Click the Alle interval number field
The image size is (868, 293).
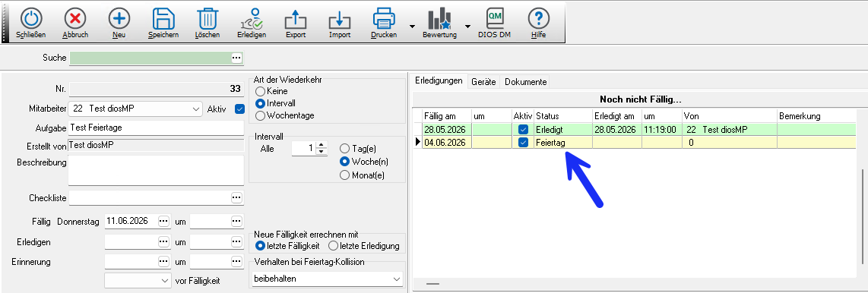tap(303, 148)
